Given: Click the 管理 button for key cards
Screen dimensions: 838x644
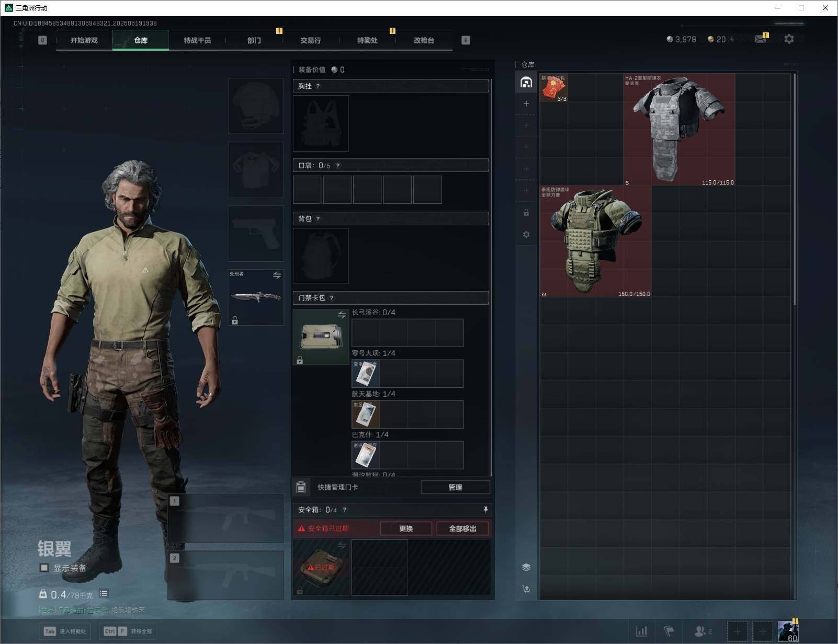Looking at the screenshot, I should (x=455, y=487).
